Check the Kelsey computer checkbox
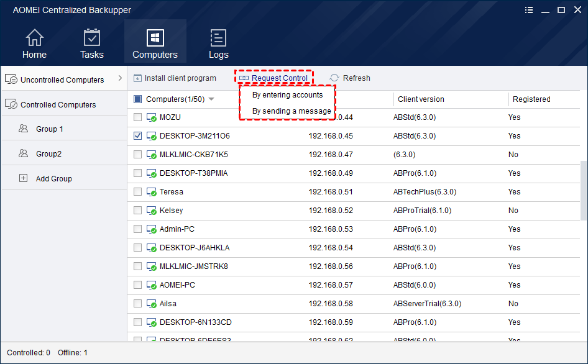Image resolution: width=588 pixels, height=364 pixels. 137,211
